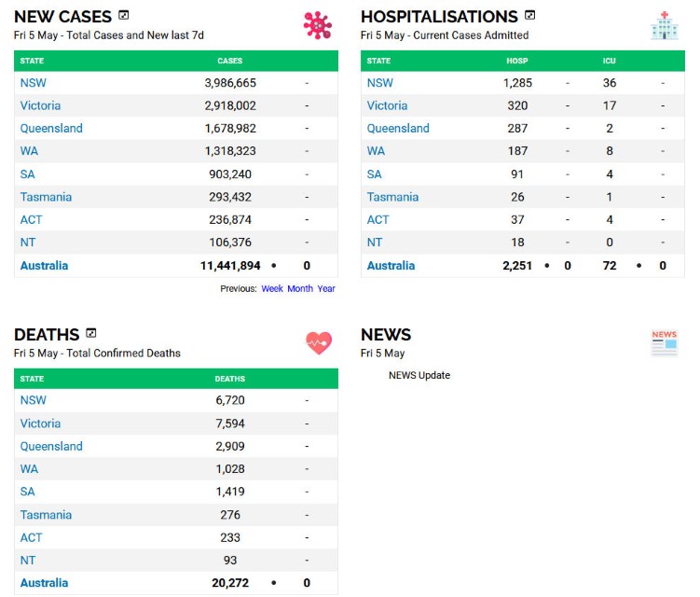
Task: Click the expand icon beside HOSPITALISATIONS heading
Action: coord(530,15)
